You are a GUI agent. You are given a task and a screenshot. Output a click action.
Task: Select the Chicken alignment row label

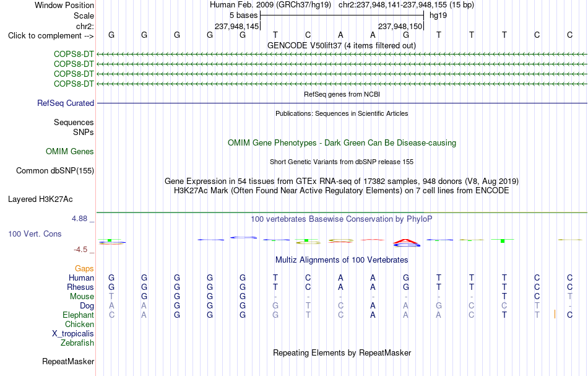coord(79,324)
